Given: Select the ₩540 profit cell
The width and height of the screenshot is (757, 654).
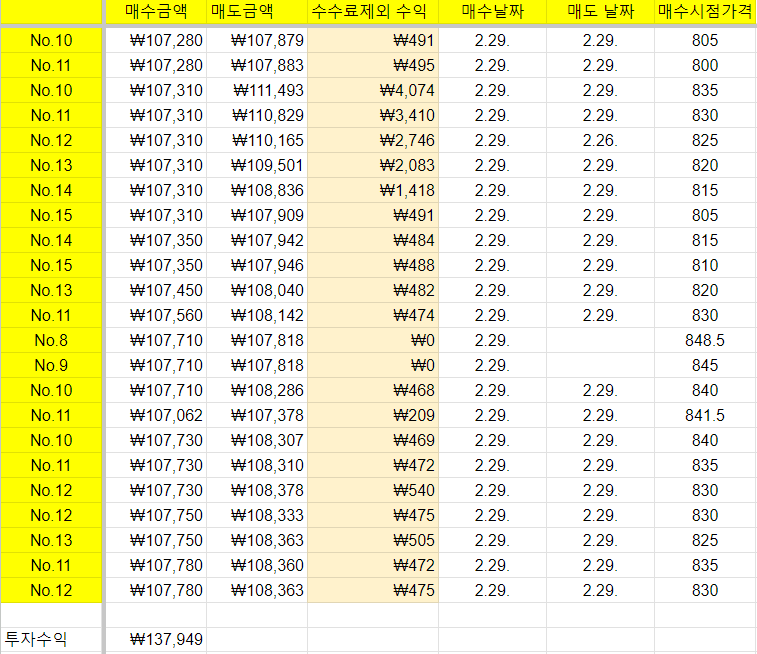Looking at the screenshot, I should point(373,490).
